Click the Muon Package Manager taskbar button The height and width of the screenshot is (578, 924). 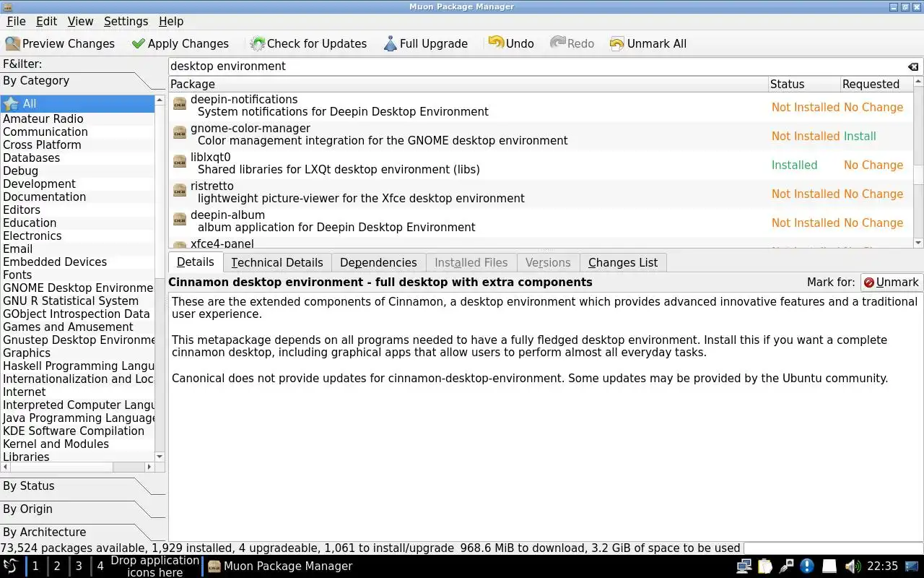pyautogui.click(x=280, y=566)
